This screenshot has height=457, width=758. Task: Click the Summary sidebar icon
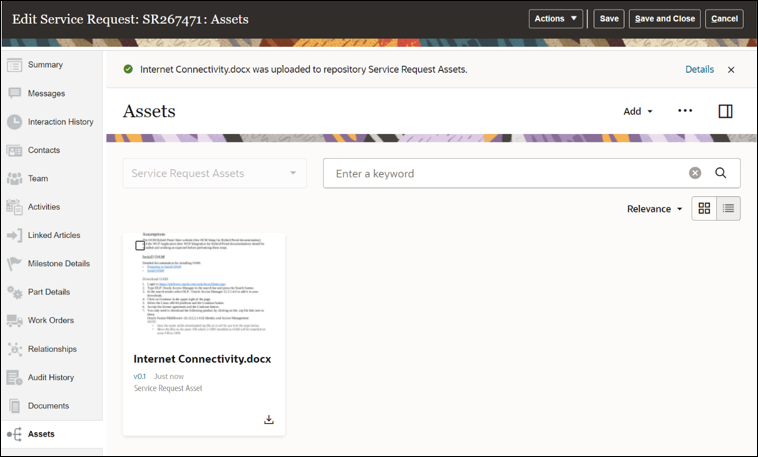coord(15,65)
